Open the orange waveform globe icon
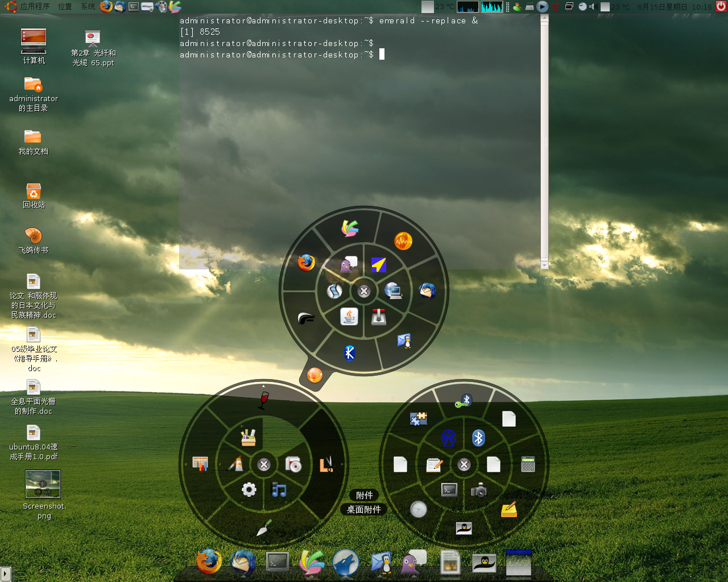The width and height of the screenshot is (728, 582). (x=403, y=241)
